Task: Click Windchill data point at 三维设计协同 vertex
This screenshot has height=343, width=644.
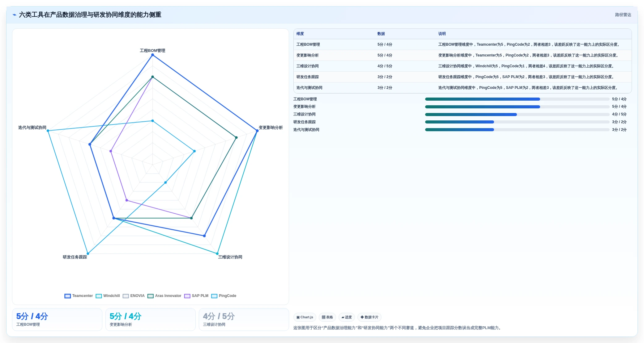Action: (217, 254)
